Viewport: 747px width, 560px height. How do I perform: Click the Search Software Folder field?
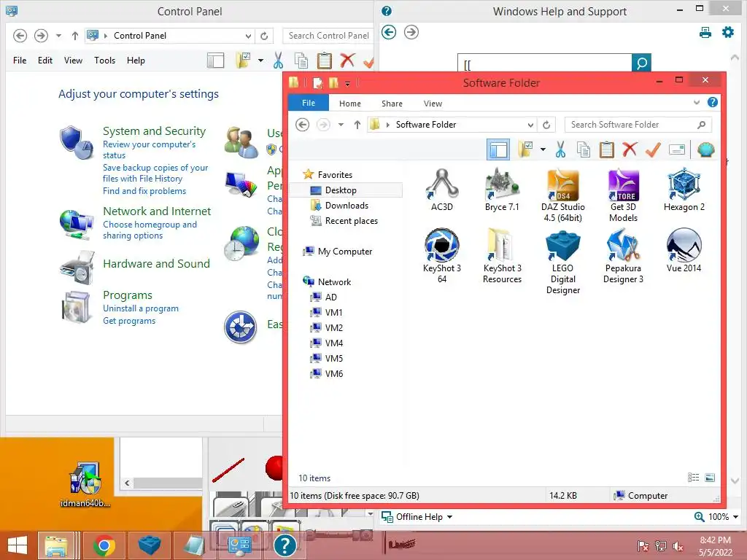[638, 125]
